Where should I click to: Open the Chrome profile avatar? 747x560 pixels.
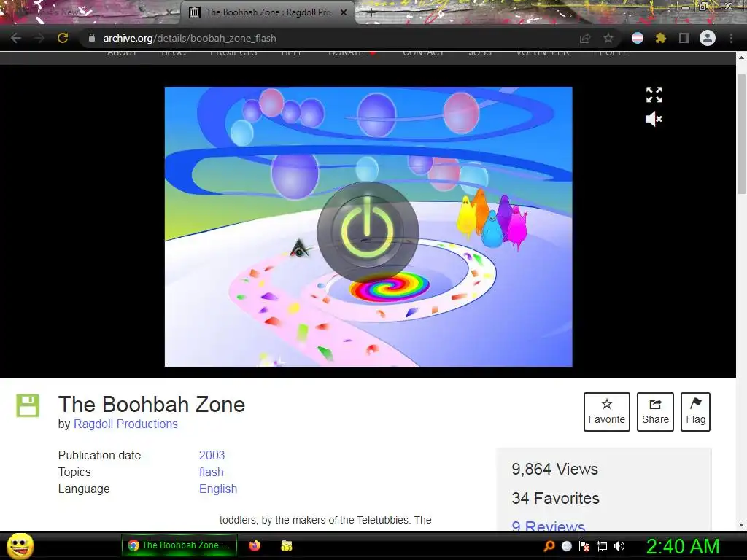708,38
